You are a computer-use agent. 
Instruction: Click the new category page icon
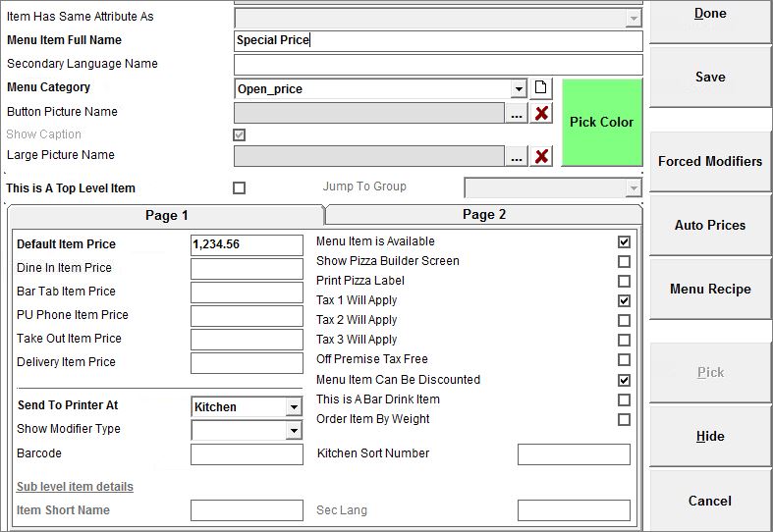click(541, 88)
